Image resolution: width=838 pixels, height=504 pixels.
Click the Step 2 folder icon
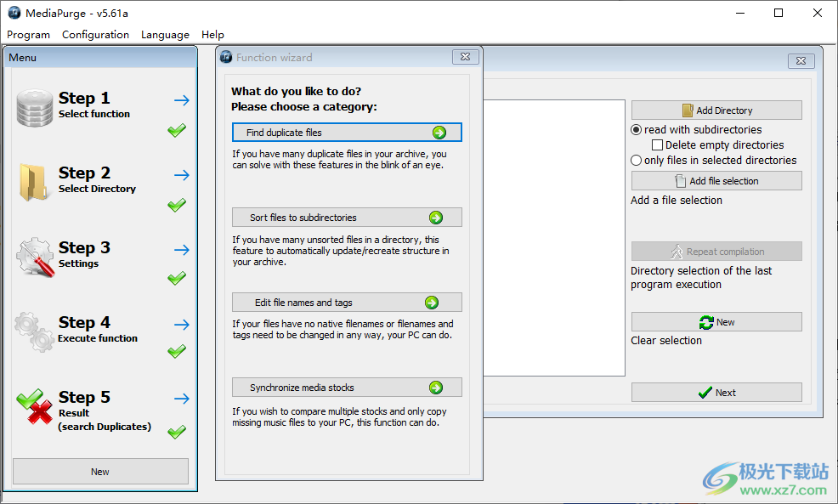(x=33, y=181)
